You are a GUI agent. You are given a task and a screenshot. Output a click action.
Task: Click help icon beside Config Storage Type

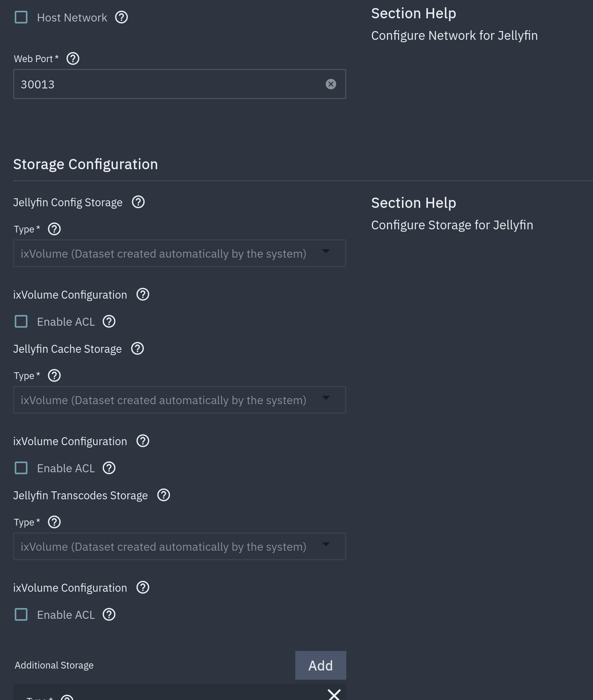[54, 229]
